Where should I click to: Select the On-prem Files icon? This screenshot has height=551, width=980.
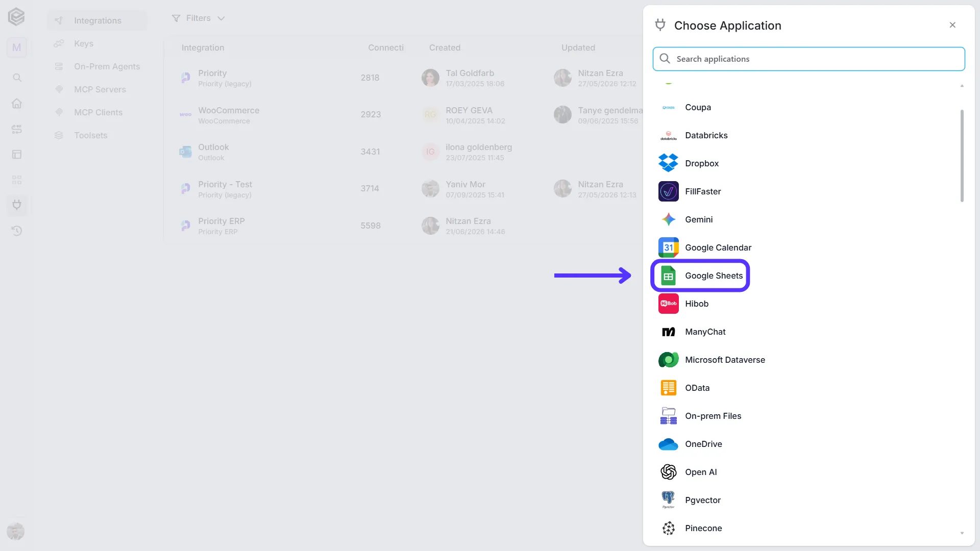tap(668, 416)
